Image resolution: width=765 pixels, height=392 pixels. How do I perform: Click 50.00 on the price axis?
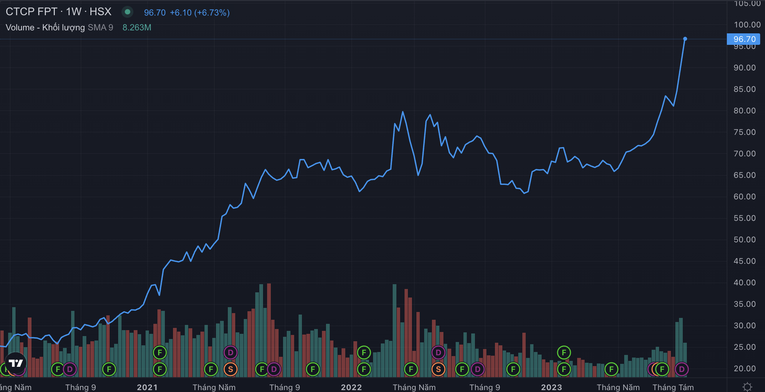pos(744,240)
